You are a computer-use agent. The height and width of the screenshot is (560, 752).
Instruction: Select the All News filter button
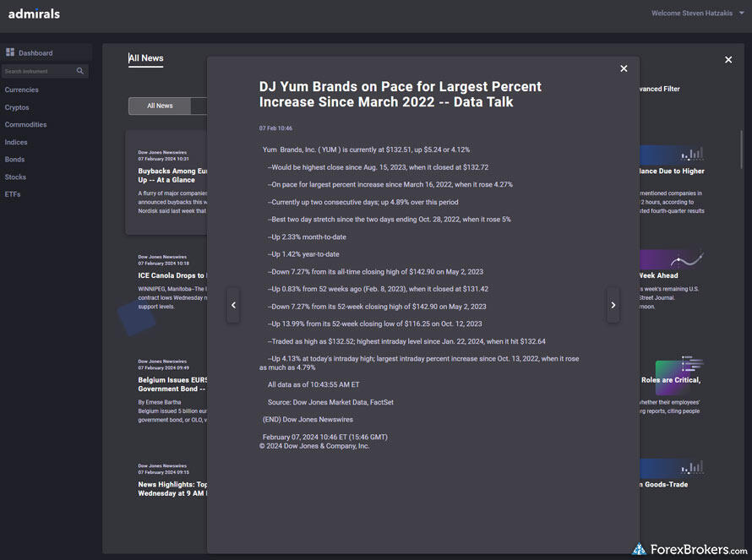tap(160, 106)
